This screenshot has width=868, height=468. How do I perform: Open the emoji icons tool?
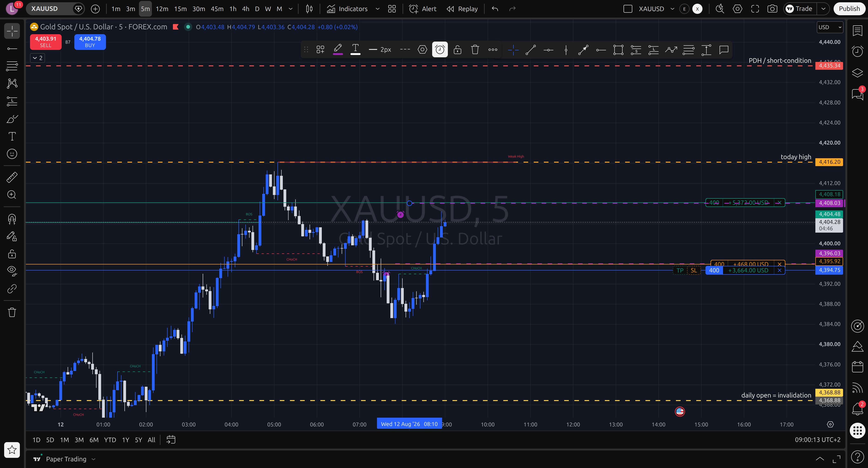click(12, 154)
